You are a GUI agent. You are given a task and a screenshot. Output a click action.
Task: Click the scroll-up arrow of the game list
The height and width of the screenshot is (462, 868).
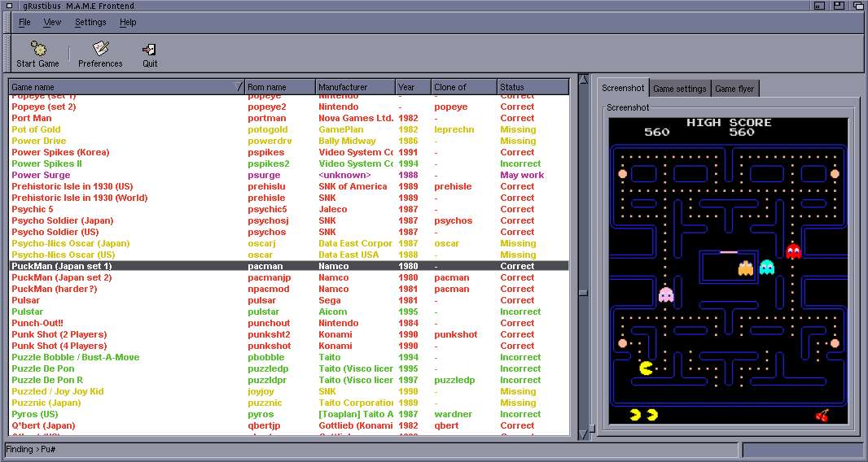point(582,80)
